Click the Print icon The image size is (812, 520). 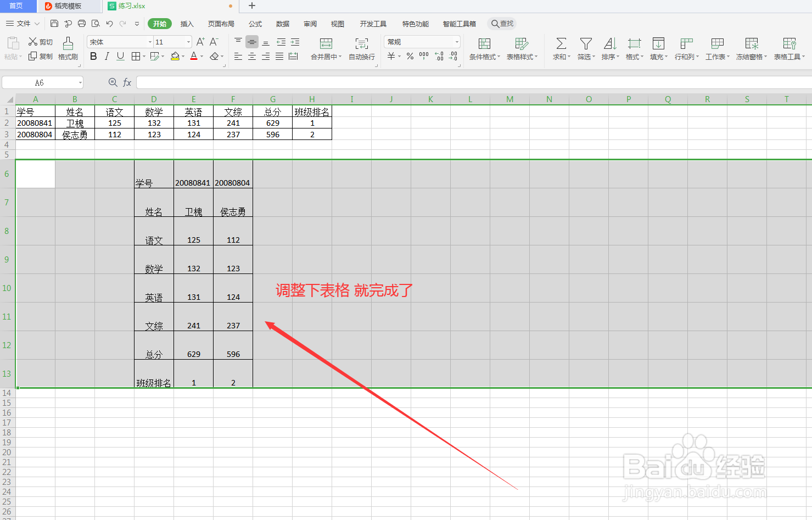[82, 24]
